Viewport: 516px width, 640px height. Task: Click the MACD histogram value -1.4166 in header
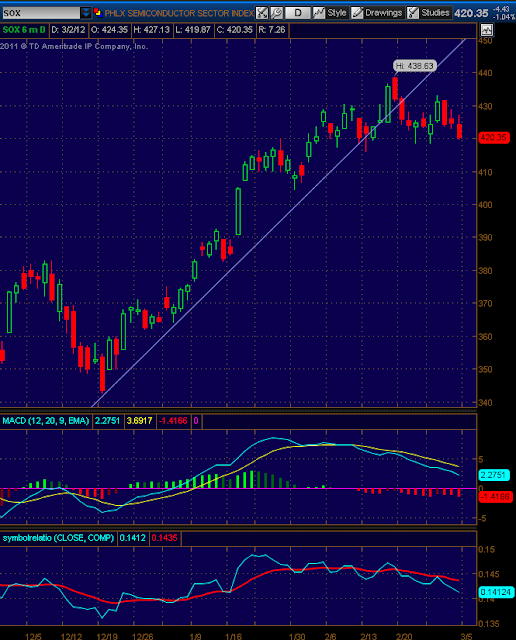(x=173, y=421)
